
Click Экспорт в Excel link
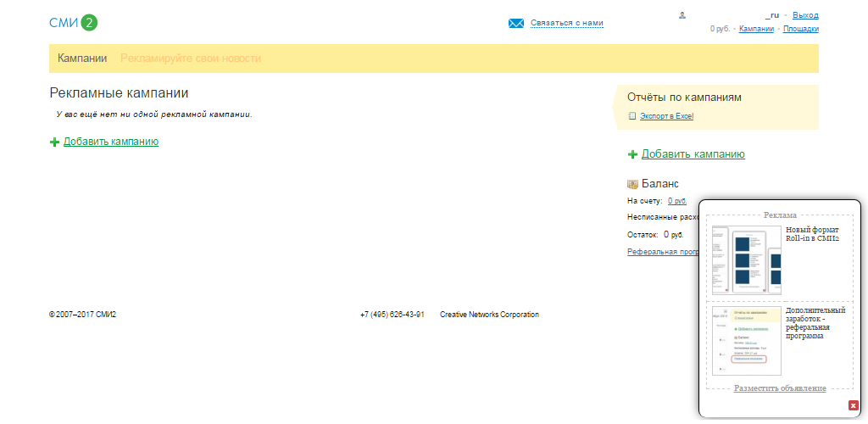pyautogui.click(x=666, y=116)
